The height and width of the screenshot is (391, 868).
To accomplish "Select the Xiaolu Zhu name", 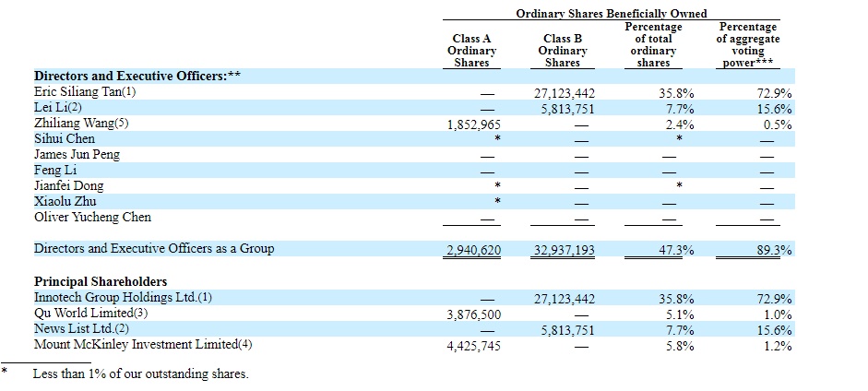I will click(65, 202).
